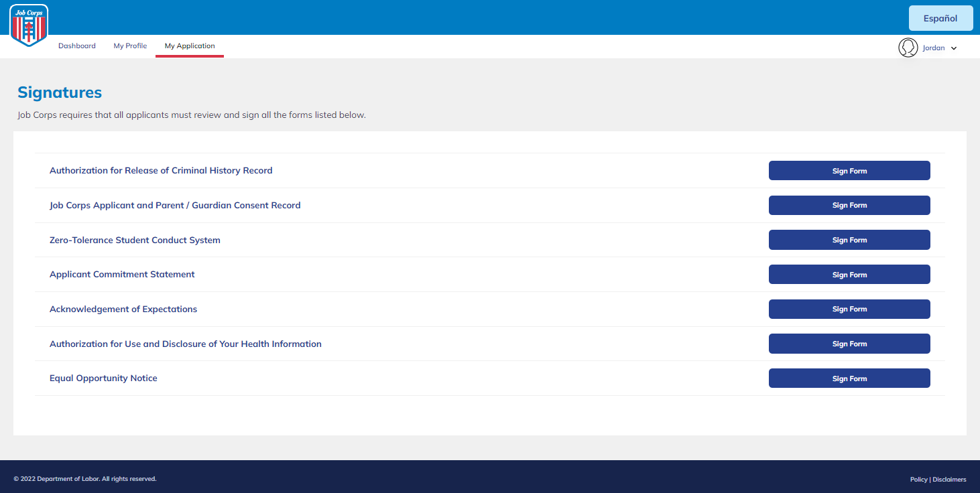Image resolution: width=980 pixels, height=493 pixels.
Task: Sign the Equal Opportunity Notice form
Action: point(849,378)
